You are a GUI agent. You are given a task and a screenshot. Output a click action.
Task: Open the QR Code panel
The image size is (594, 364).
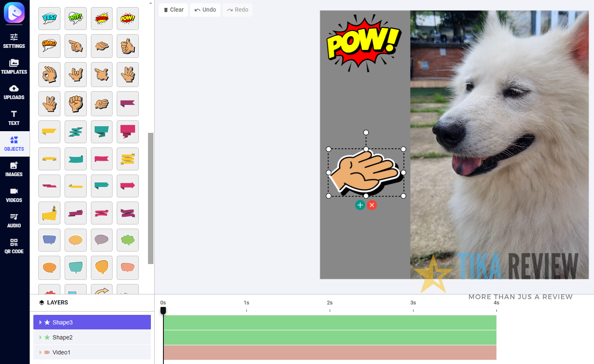[x=14, y=246]
